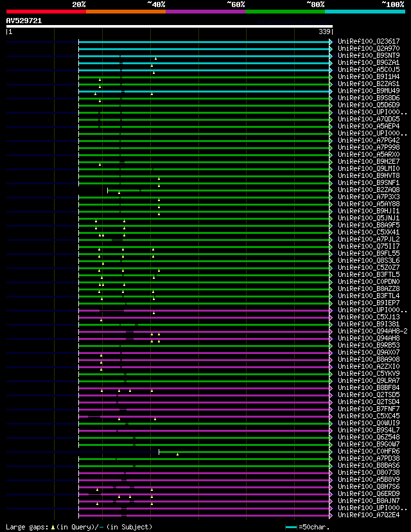This screenshot has width=411, height=532.
Task: Open hit UniRef100_Q5JNJ1
Action: 369,218
